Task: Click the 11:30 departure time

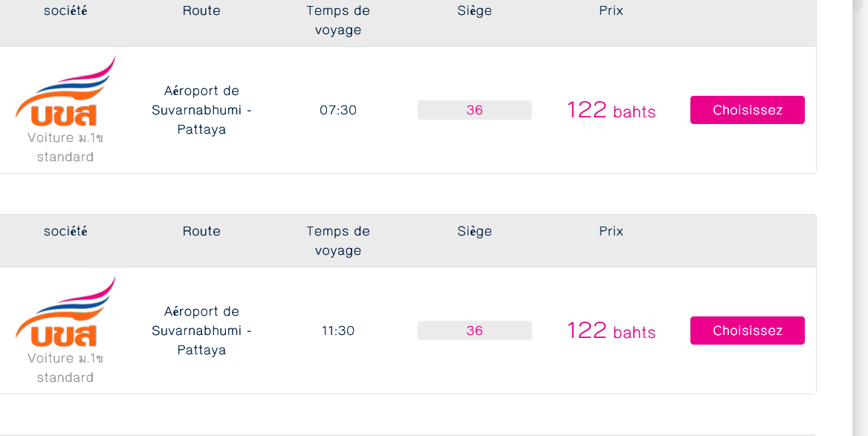Action: click(338, 331)
